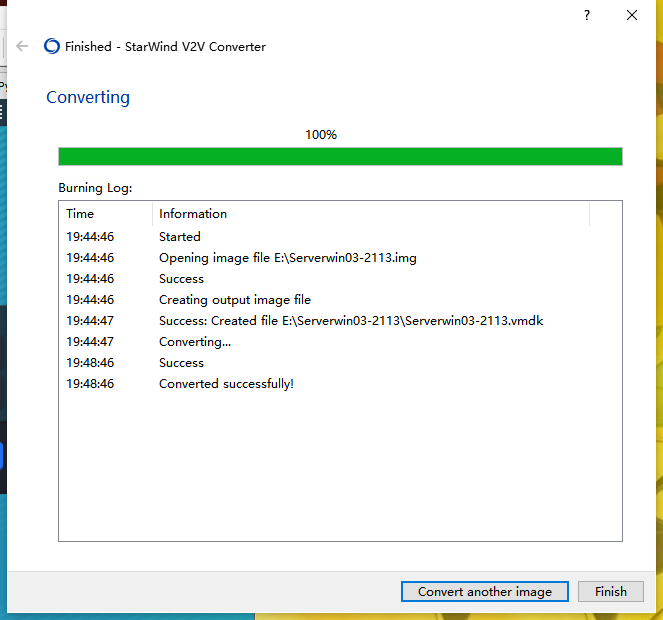Image resolution: width=663 pixels, height=620 pixels.
Task: Click the 19:44:46 Success log entry
Action: pos(340,279)
